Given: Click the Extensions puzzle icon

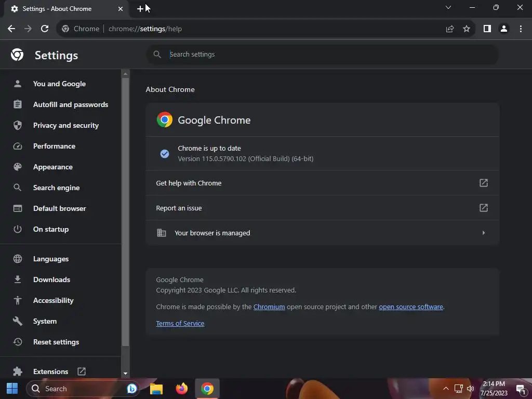Looking at the screenshot, I should pos(17,371).
